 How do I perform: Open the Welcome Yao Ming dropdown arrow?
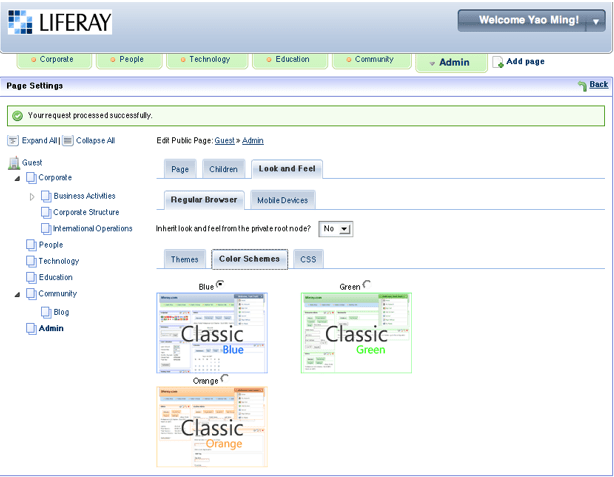point(596,22)
